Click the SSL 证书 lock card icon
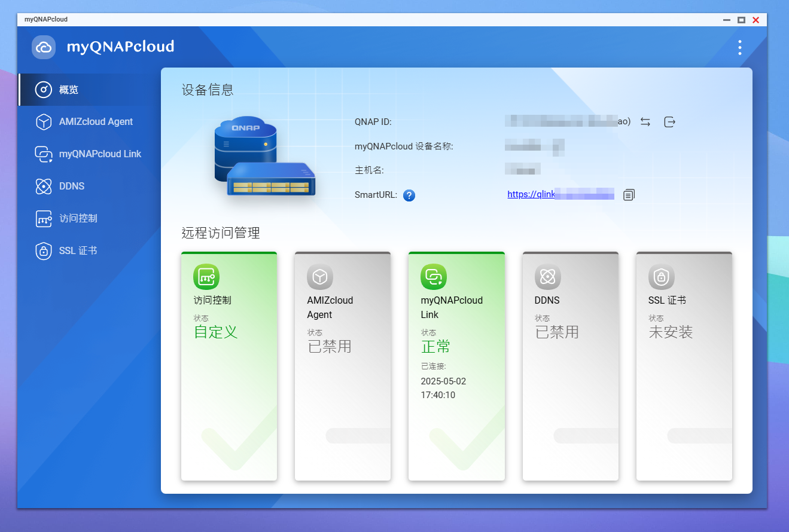Screen dimensions: 789x532 (661, 277)
